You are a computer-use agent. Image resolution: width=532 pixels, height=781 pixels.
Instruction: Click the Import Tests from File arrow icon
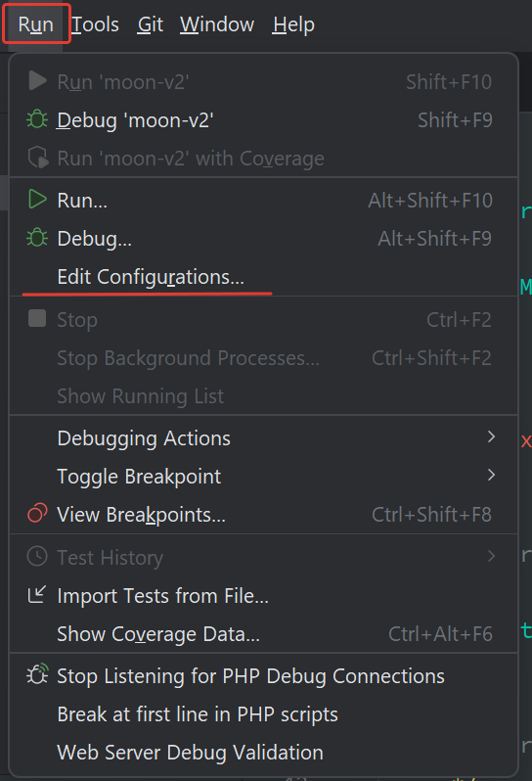tap(37, 595)
